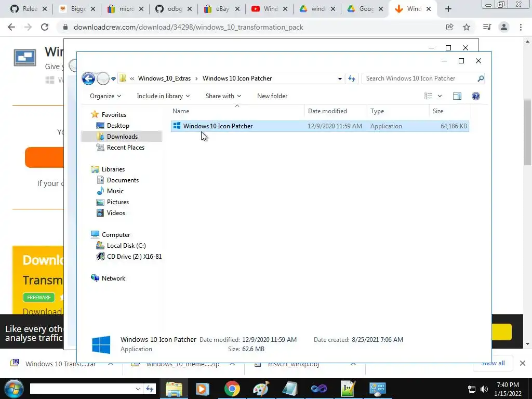532x399 pixels.
Task: Click the change view icon
Action: coord(429,96)
